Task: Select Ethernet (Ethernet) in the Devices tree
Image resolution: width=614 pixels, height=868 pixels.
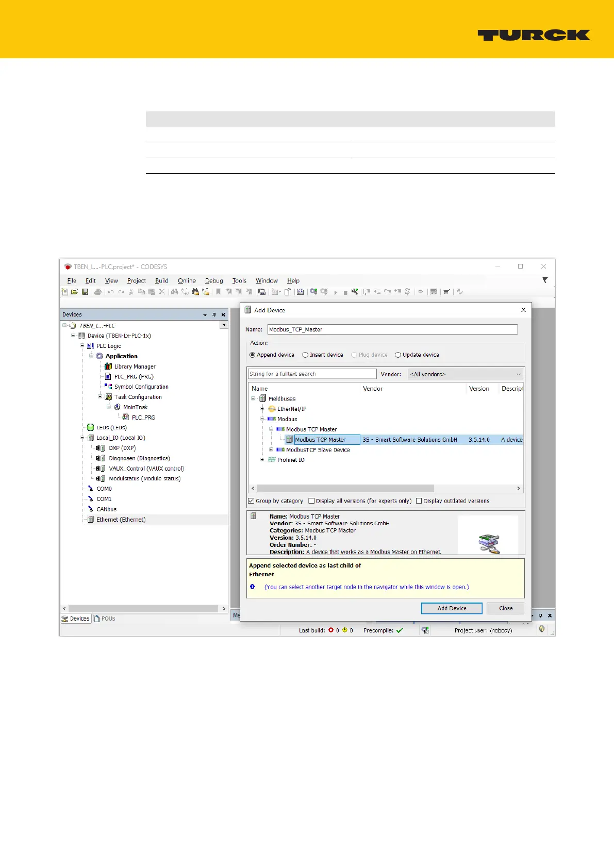Action: (121, 520)
